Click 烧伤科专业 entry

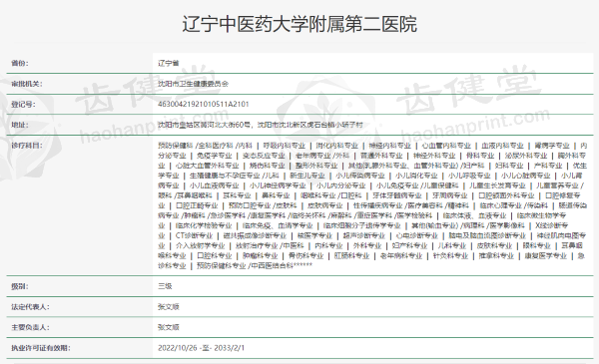(x=267, y=166)
